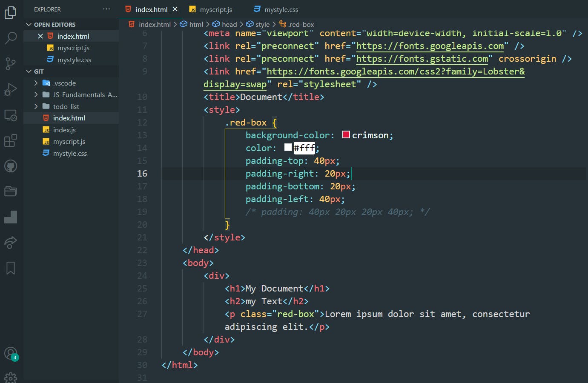Open the Live Share arrow icon
The width and height of the screenshot is (588, 383).
(x=10, y=243)
